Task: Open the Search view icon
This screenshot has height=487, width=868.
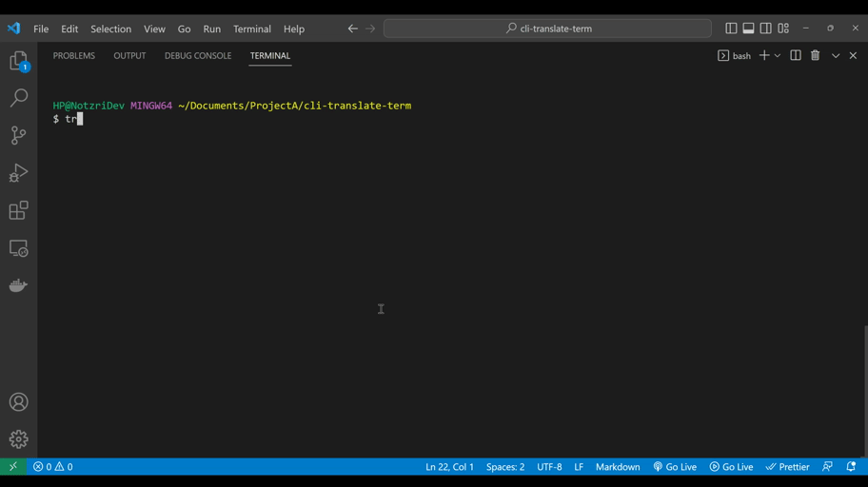Action: pyautogui.click(x=18, y=98)
